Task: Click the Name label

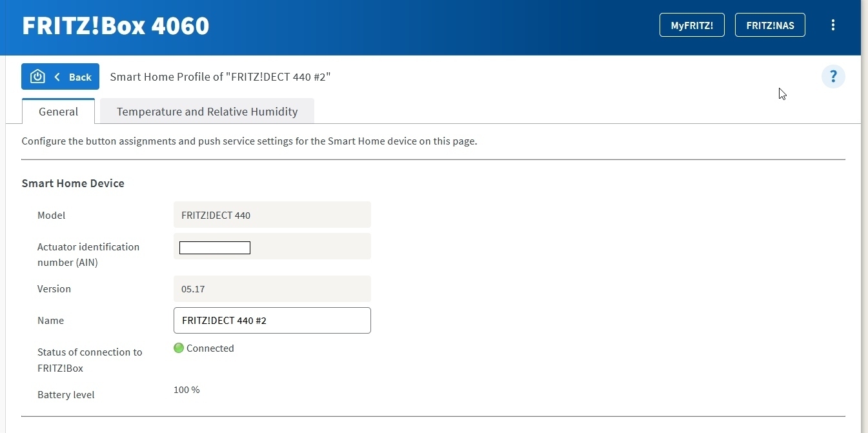Action: tap(50, 320)
